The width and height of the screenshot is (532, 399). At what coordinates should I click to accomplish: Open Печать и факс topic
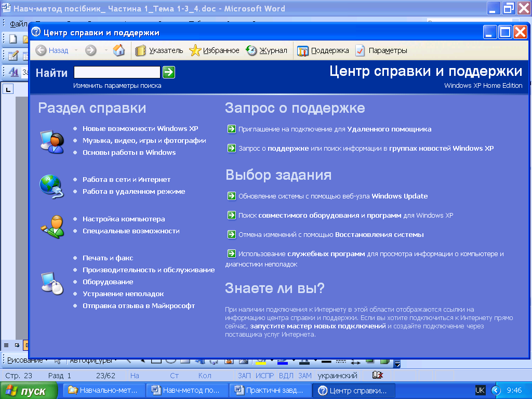click(108, 258)
